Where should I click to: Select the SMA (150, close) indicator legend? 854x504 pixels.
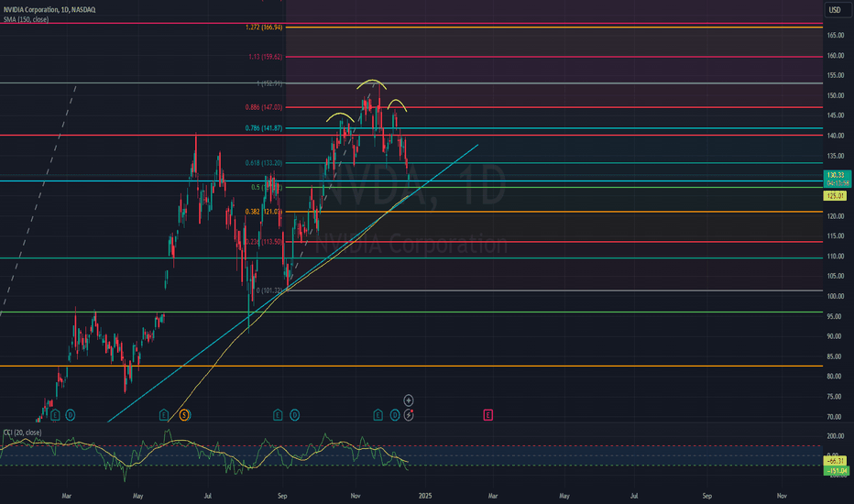click(x=27, y=19)
